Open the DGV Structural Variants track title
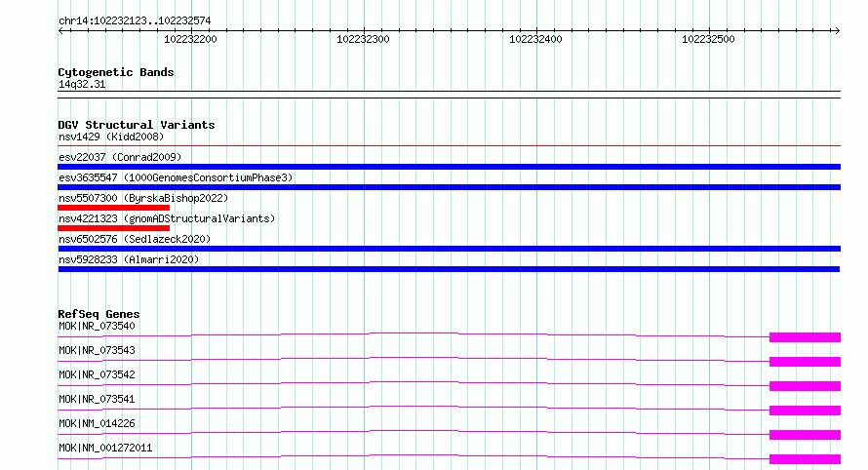 click(x=137, y=125)
